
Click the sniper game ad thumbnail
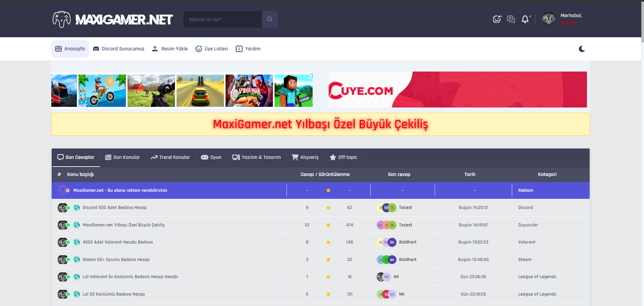coord(151,91)
